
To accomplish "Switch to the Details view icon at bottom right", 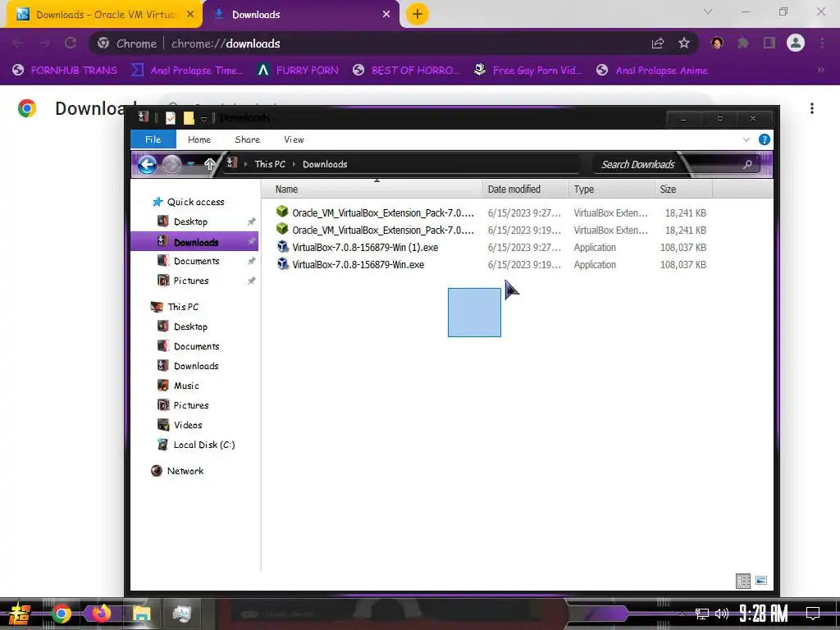I will [743, 581].
